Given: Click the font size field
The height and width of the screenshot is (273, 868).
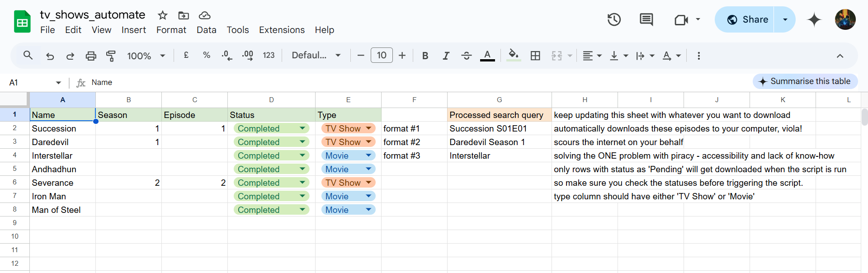Looking at the screenshot, I should pos(382,55).
